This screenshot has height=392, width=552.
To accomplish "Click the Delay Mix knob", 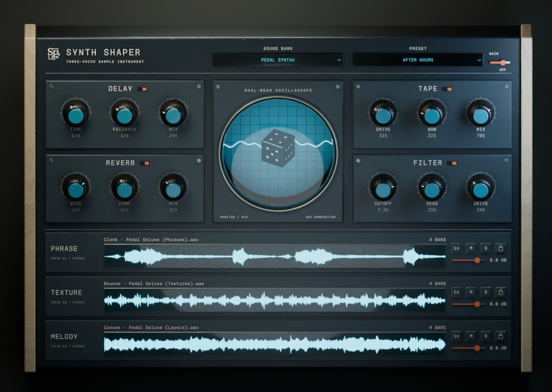I will [173, 114].
